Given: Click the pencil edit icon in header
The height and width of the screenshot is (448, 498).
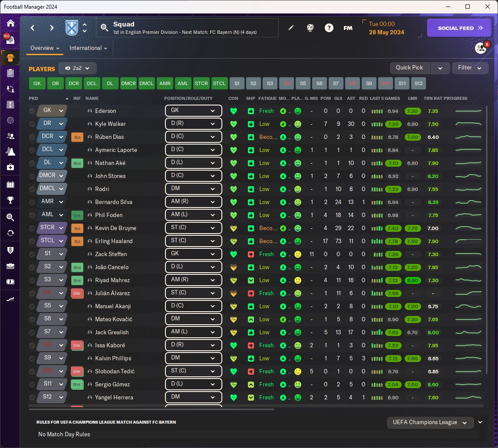Looking at the screenshot, I should coord(290,28).
